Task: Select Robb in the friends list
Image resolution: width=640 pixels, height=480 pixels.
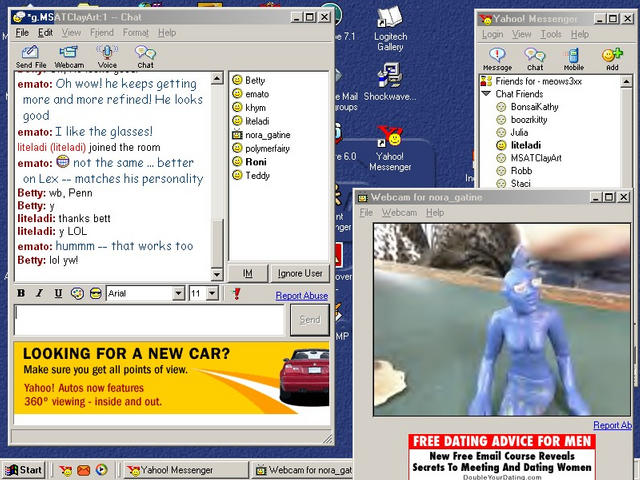Action: pos(514,171)
